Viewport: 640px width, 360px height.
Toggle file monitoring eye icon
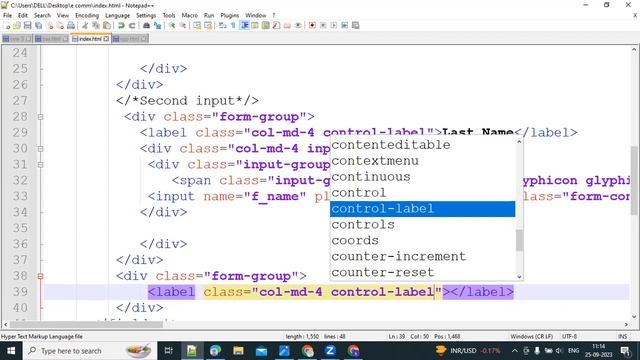coord(298,25)
